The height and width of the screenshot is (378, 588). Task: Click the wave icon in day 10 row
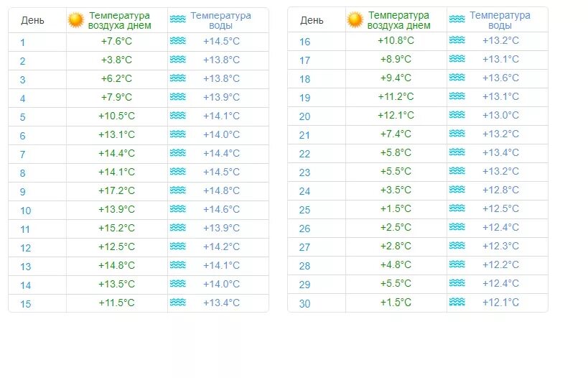[x=178, y=208]
